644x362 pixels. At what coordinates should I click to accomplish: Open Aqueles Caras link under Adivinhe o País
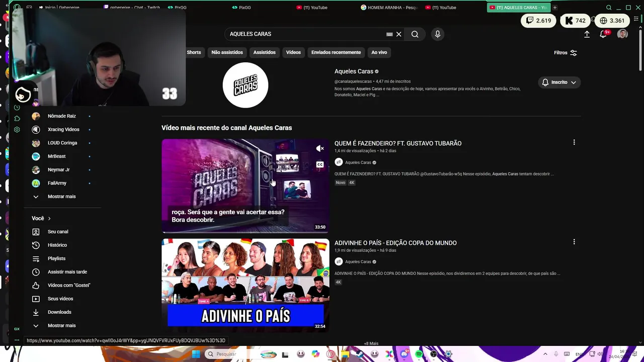[x=358, y=261]
